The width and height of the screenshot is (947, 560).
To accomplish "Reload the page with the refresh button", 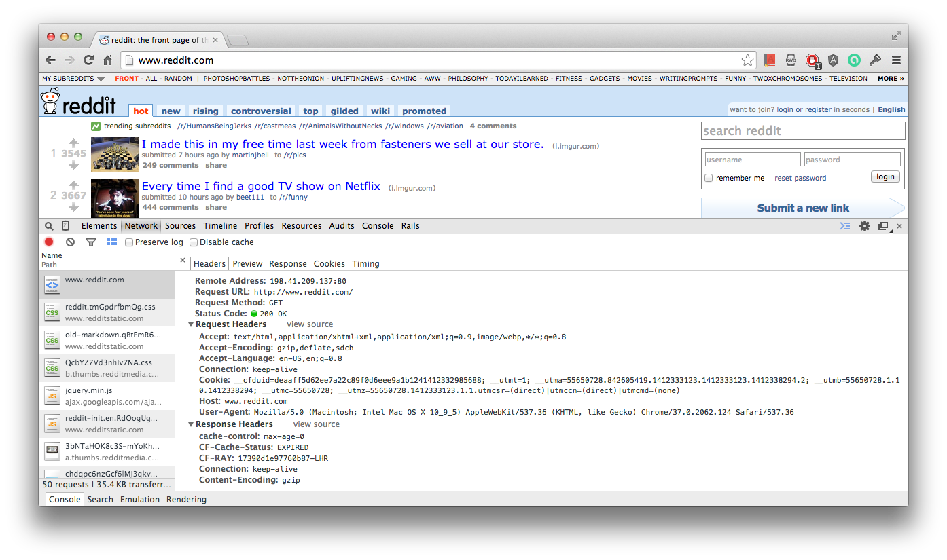I will coord(88,60).
